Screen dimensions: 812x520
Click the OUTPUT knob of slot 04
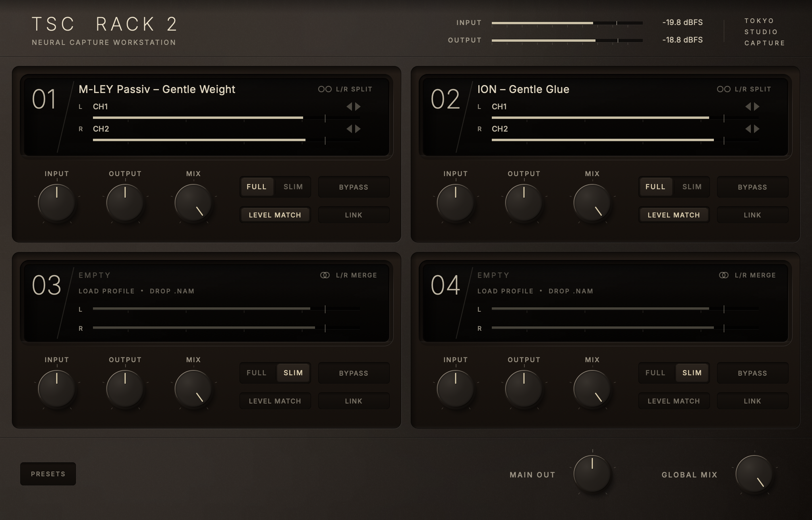point(524,389)
